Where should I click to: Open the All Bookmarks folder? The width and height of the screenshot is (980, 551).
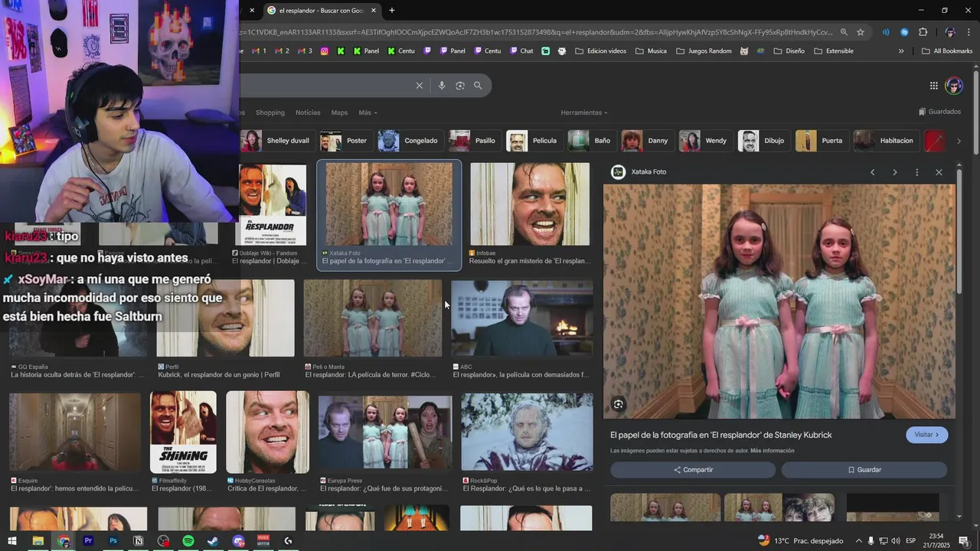click(947, 51)
